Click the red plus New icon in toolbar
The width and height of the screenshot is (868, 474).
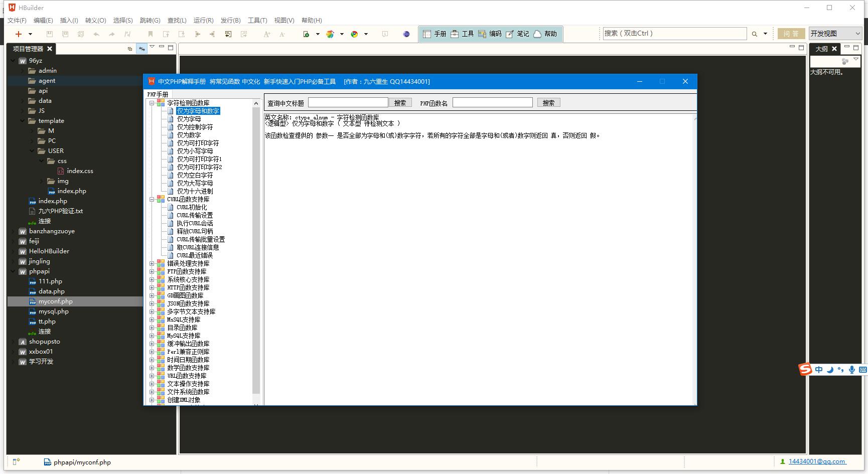pyautogui.click(x=19, y=34)
